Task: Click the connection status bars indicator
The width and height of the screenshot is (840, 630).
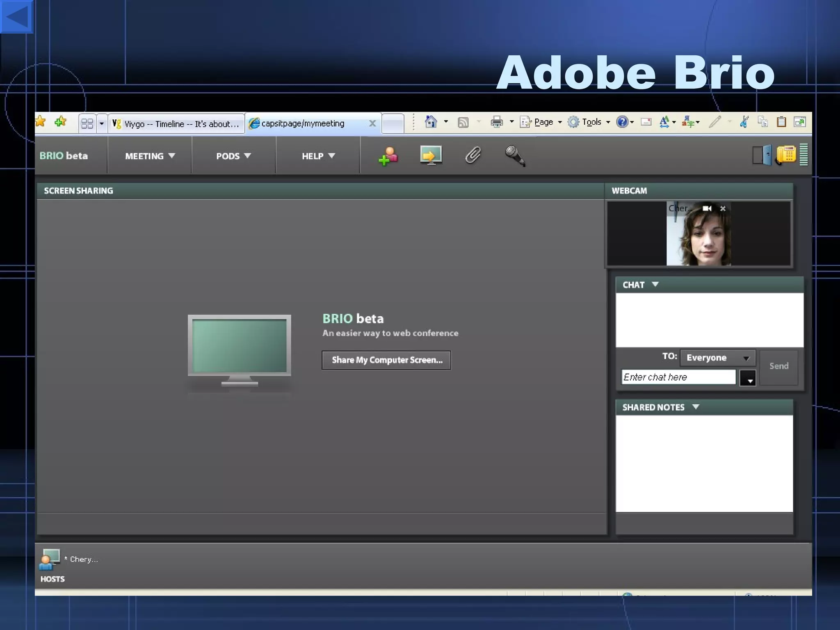Action: tap(804, 154)
